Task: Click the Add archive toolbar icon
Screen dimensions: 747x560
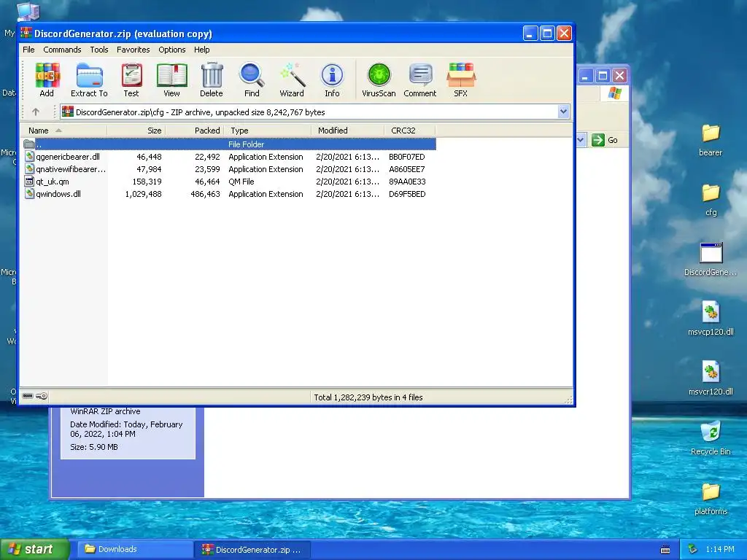Action: click(47, 79)
